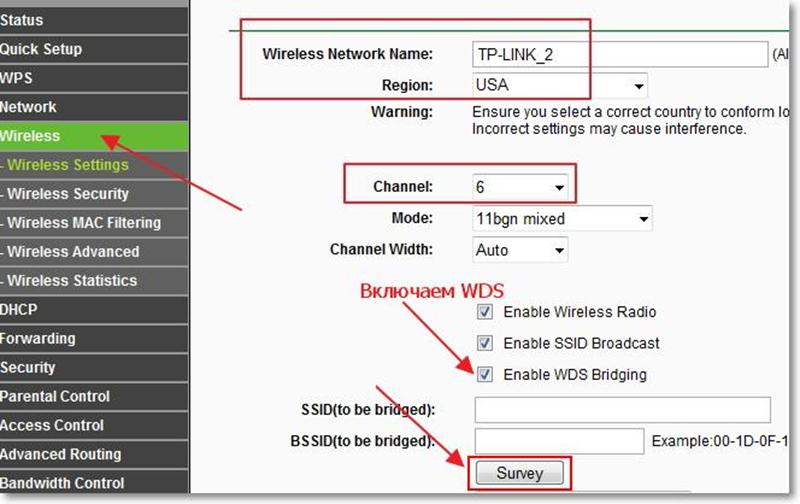800x504 pixels.
Task: Toggle the Enable Wireless Radio checkbox
Action: [486, 312]
